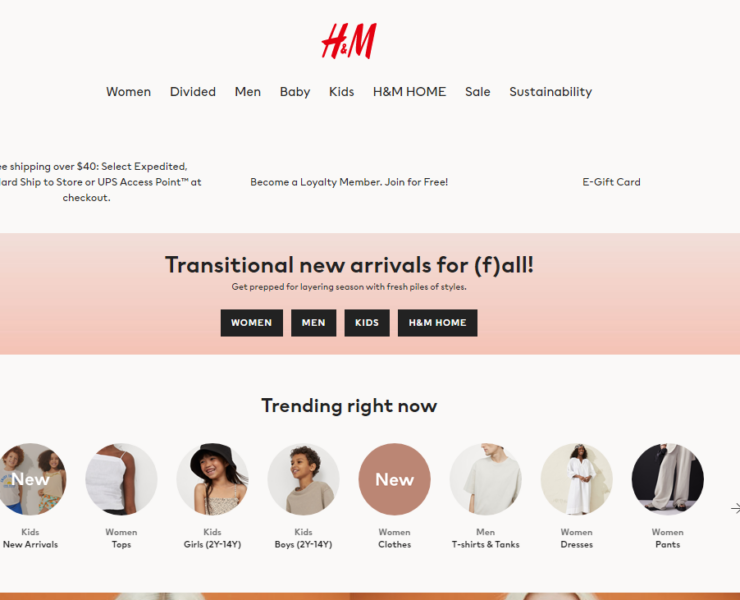Open the Divided menu
740x600 pixels.
tap(193, 92)
